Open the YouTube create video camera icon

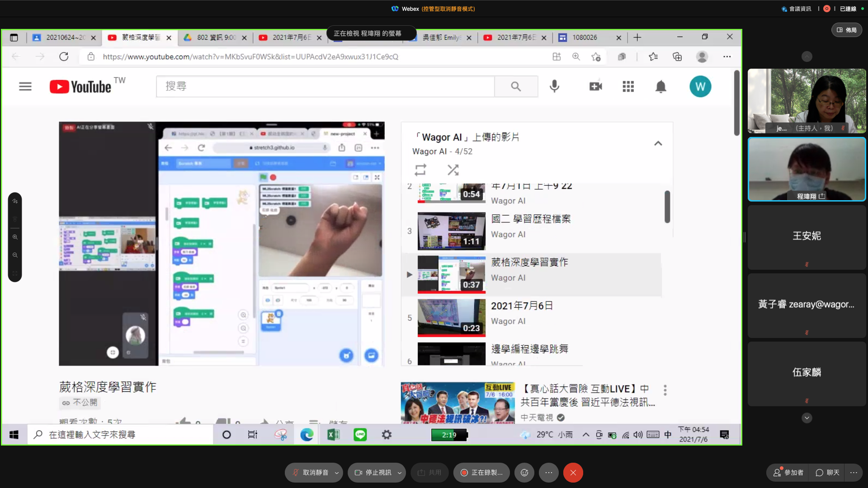pos(595,86)
